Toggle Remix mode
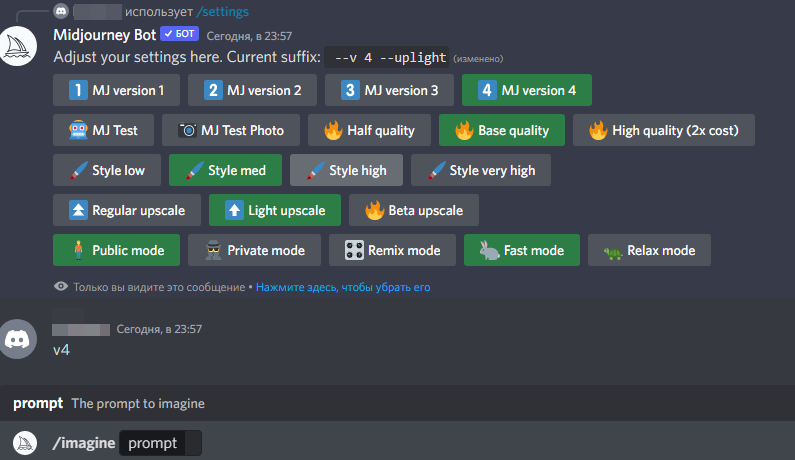Image resolution: width=795 pixels, height=460 pixels. 392,250
